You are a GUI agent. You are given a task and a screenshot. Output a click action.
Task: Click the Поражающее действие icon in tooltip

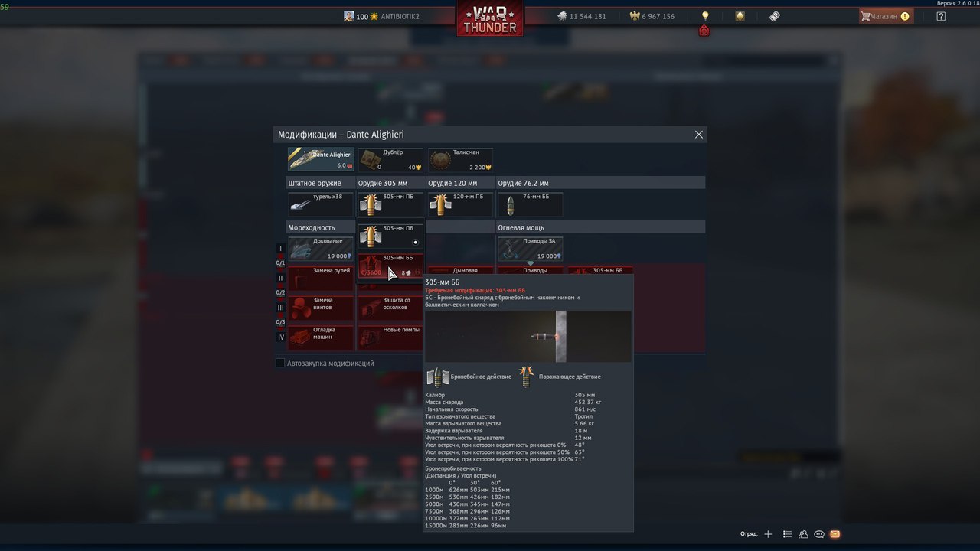(526, 377)
